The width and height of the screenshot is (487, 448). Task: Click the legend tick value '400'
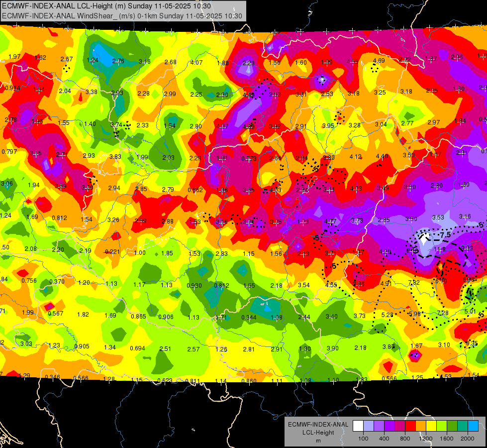coord(384,439)
